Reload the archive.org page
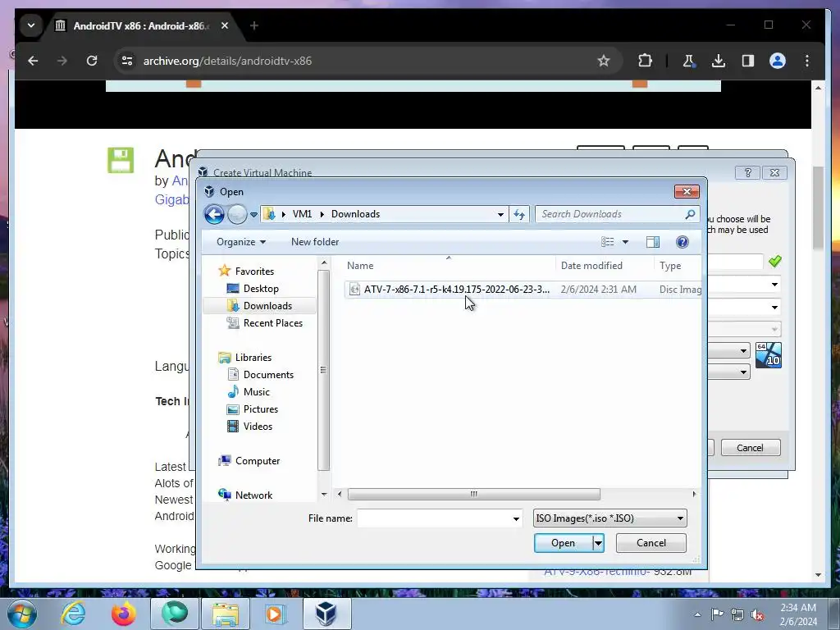Image resolution: width=840 pixels, height=630 pixels. (x=92, y=61)
